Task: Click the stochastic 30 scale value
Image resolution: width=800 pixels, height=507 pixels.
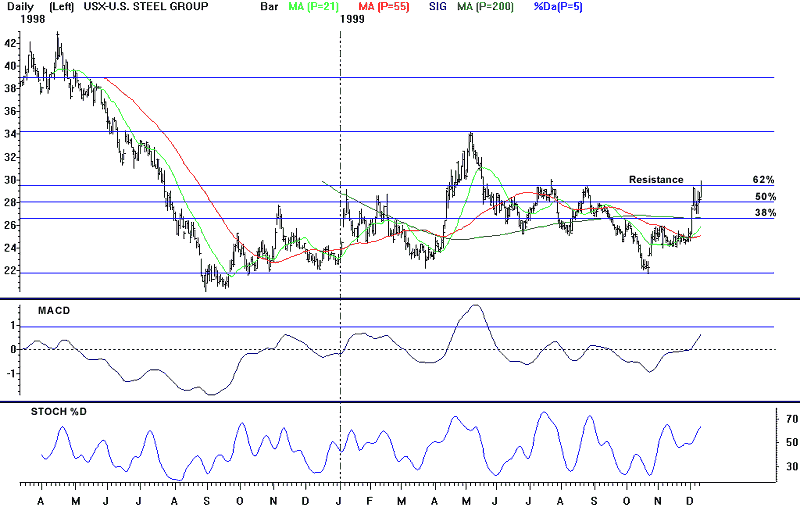Action: pos(792,466)
